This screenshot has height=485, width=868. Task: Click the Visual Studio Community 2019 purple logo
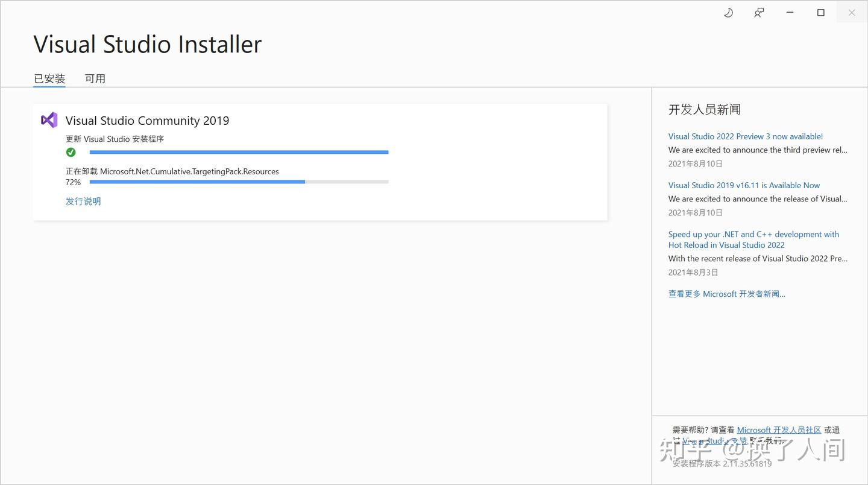click(x=49, y=120)
